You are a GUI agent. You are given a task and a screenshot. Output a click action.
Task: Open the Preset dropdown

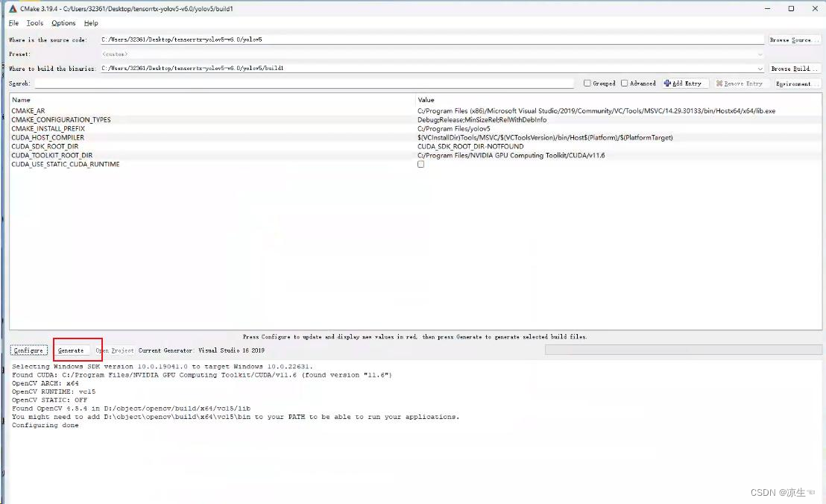pyautogui.click(x=760, y=54)
